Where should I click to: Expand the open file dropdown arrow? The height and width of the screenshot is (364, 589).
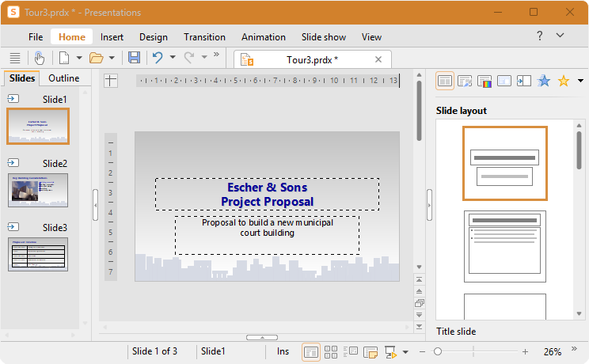tap(112, 58)
